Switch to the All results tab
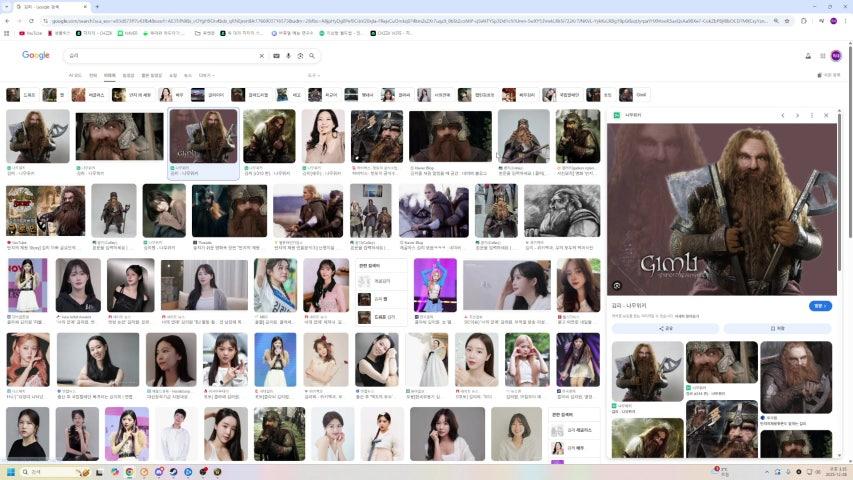This screenshot has width=853, height=480. pyautogui.click(x=93, y=75)
